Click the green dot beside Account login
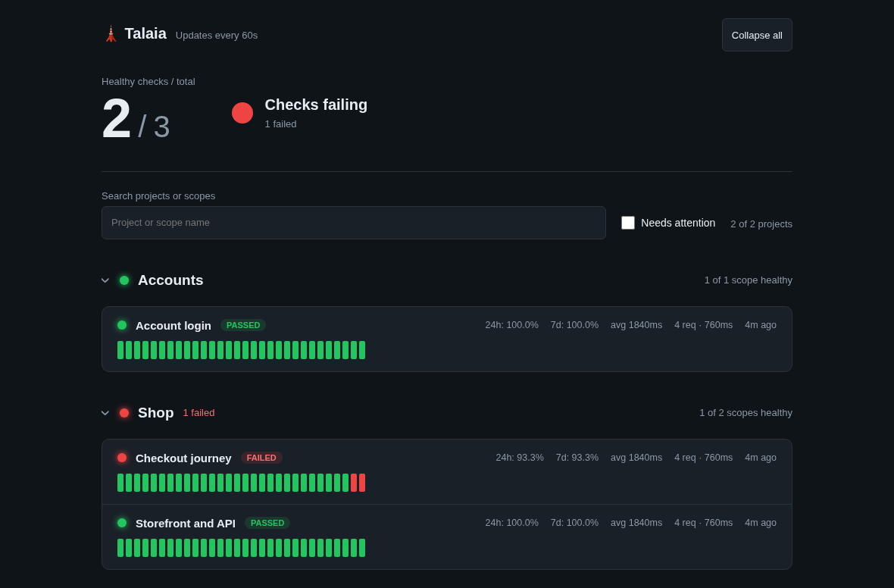This screenshot has width=894, height=588. pos(122,325)
